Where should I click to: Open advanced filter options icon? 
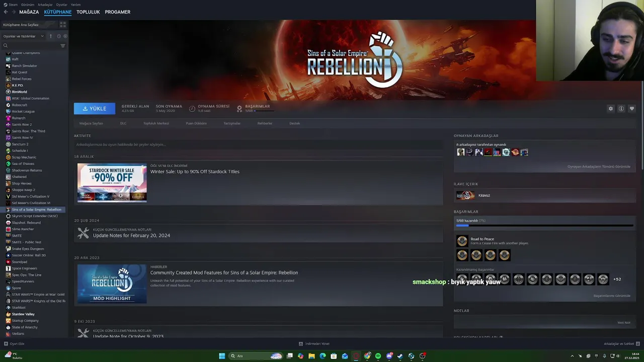tap(63, 46)
